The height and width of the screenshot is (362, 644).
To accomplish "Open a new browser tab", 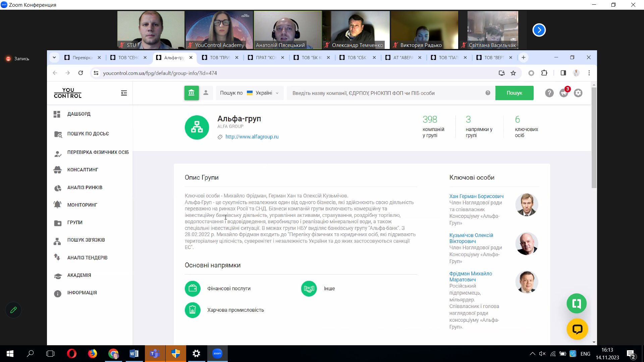I will click(x=523, y=58).
